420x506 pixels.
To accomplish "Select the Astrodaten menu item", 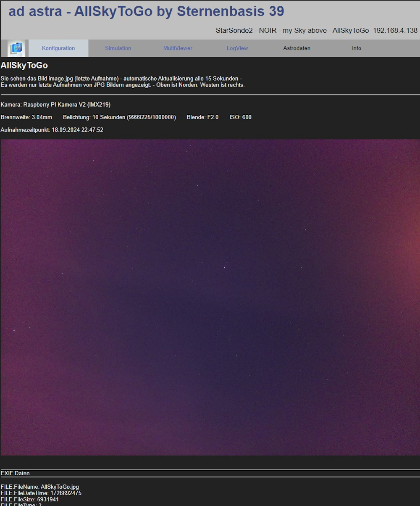I will coord(297,48).
